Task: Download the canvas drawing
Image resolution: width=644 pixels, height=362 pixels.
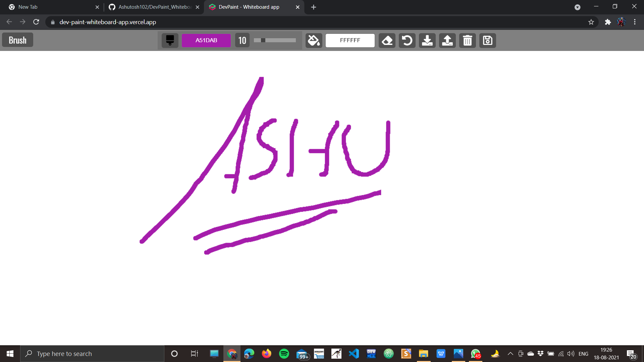Action: (427, 40)
